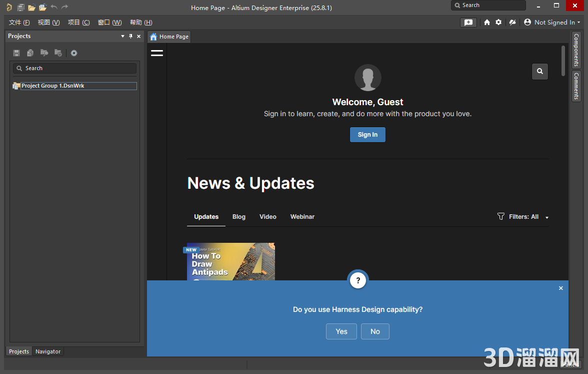
Task: Open the 文件 (F) menu
Action: [19, 22]
